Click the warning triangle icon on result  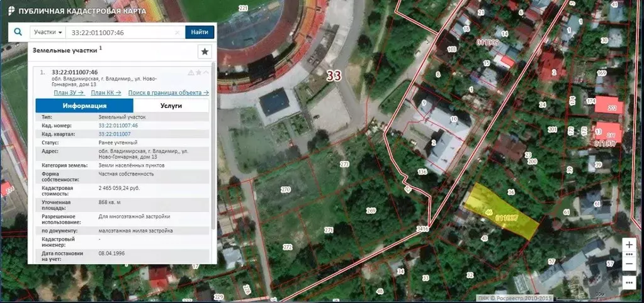pos(191,72)
